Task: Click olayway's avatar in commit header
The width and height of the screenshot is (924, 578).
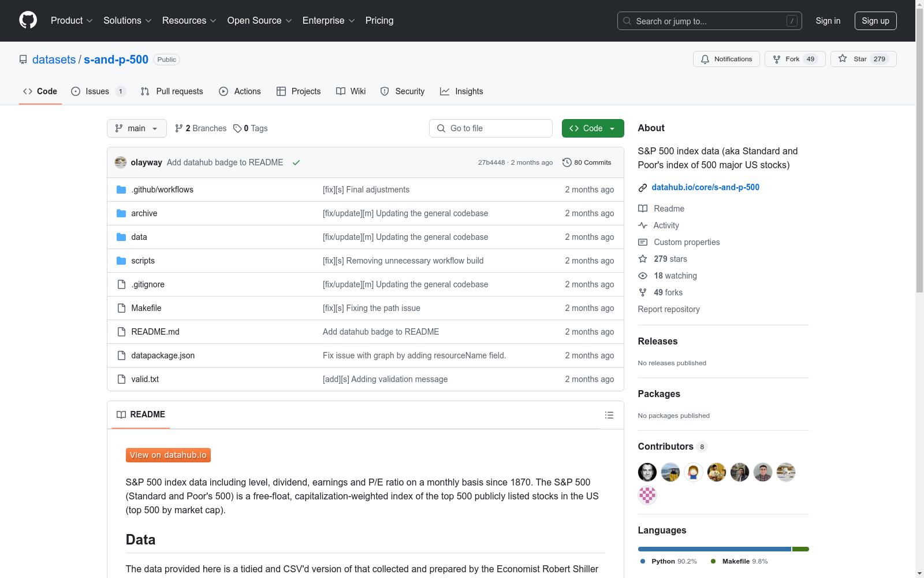Action: [x=121, y=162]
